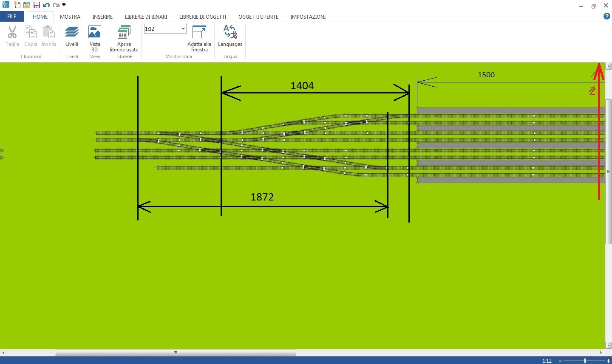Click the New document icon
The image size is (612, 364).
[x=17, y=5]
